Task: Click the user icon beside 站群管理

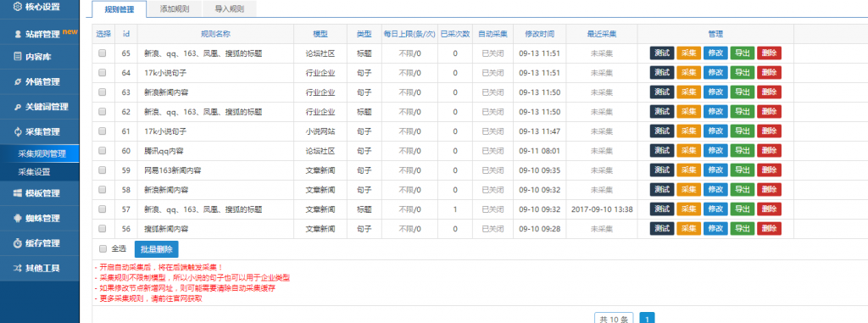Action: (x=17, y=34)
